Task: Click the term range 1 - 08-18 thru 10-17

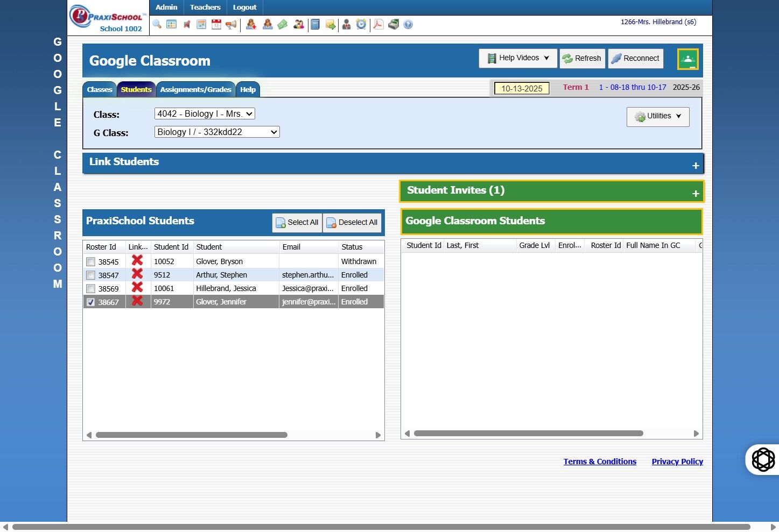Action: (633, 87)
